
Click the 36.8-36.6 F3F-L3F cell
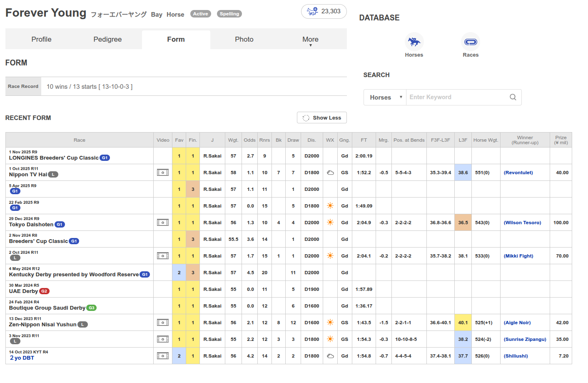(441, 223)
